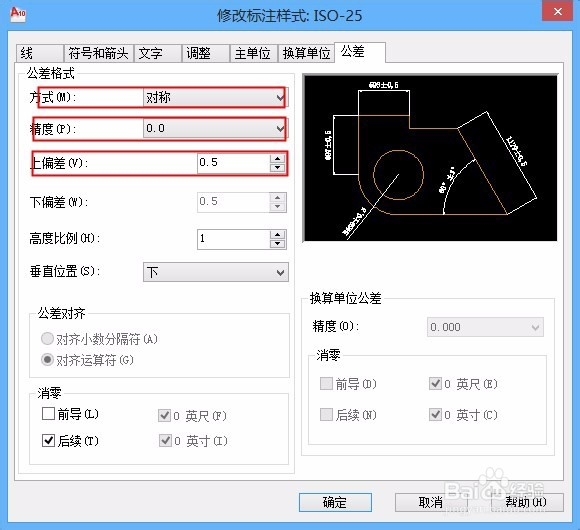This screenshot has width=580, height=530.
Task: Open the 方式 method dropdown
Action: 215,98
